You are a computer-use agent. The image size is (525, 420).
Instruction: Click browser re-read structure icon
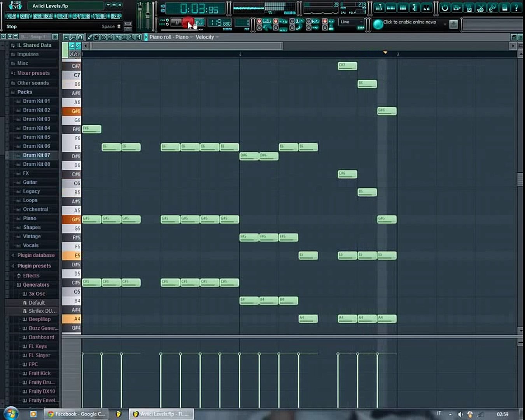click(x=10, y=37)
